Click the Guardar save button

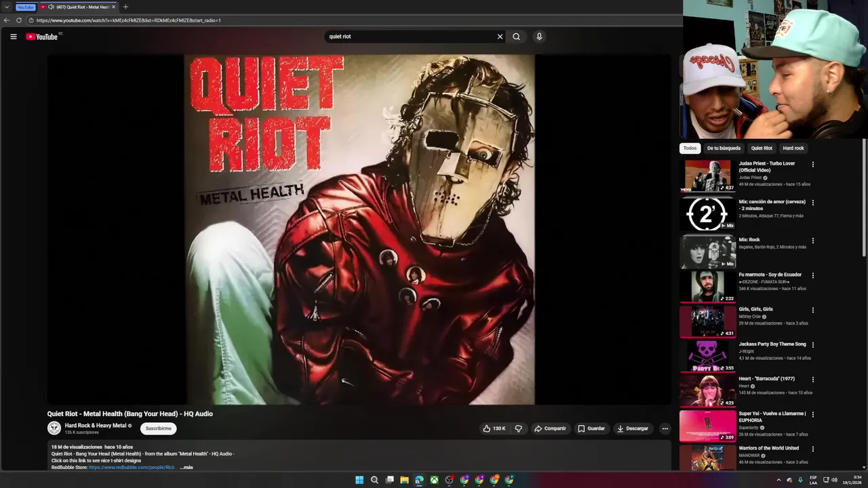click(x=591, y=428)
